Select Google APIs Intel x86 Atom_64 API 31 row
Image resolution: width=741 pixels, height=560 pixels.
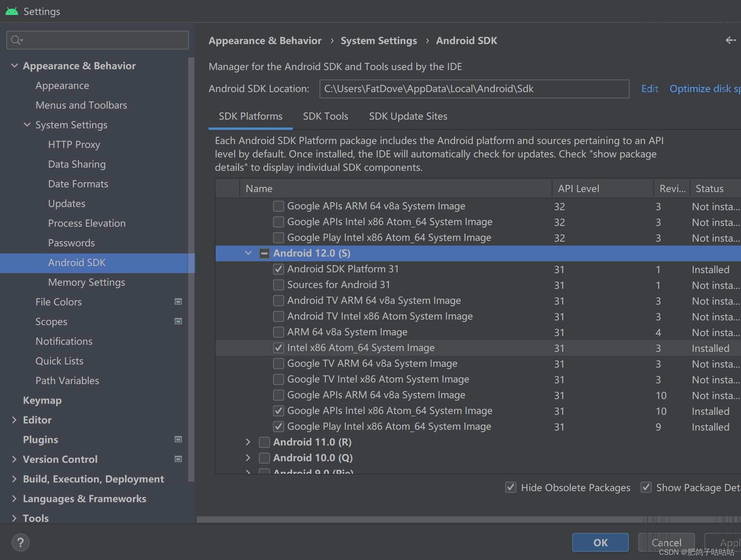point(478,411)
